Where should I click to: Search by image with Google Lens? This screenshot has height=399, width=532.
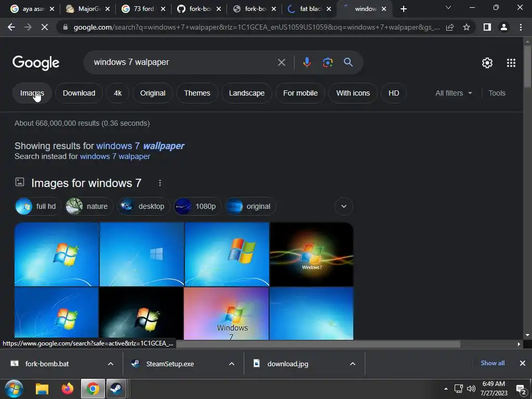(327, 62)
